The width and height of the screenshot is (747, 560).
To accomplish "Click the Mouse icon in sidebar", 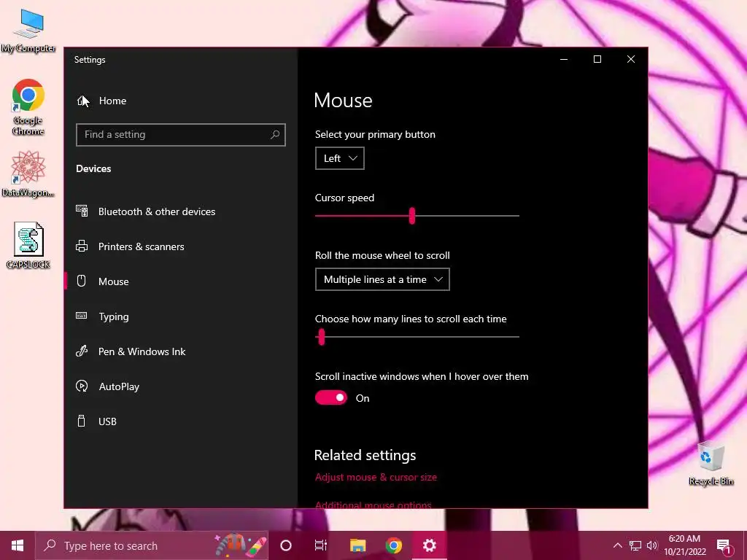I will [x=82, y=281].
